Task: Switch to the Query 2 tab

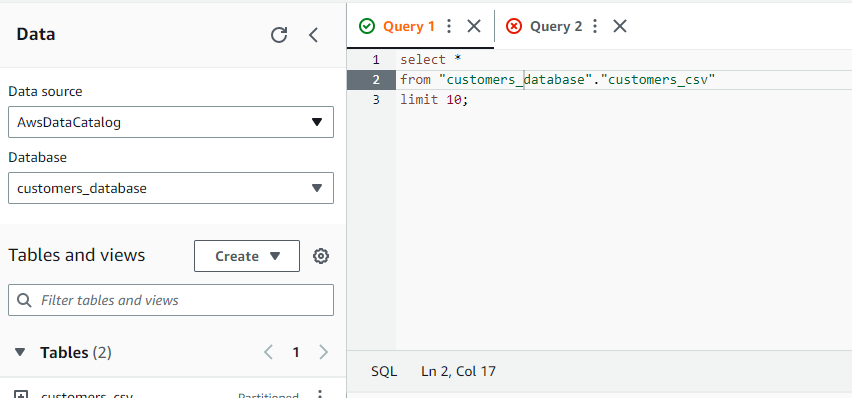Action: coord(555,26)
